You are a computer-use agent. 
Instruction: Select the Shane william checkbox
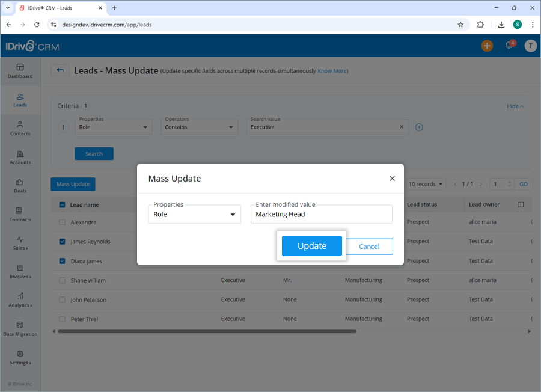(62, 280)
